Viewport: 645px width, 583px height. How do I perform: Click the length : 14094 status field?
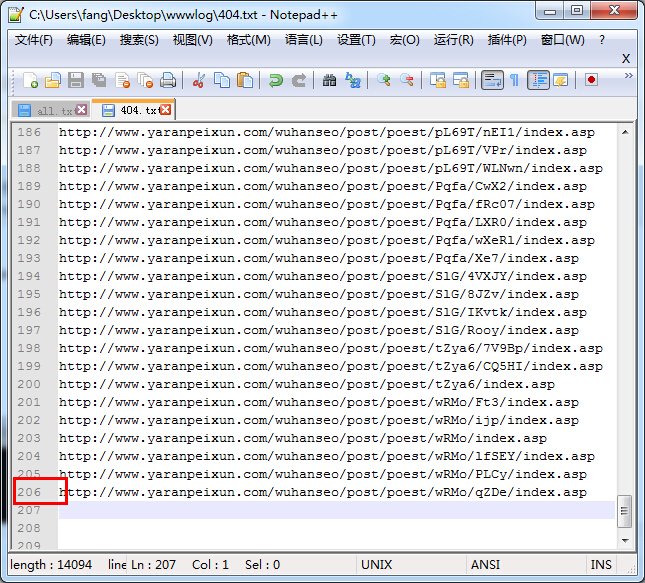pos(51,564)
